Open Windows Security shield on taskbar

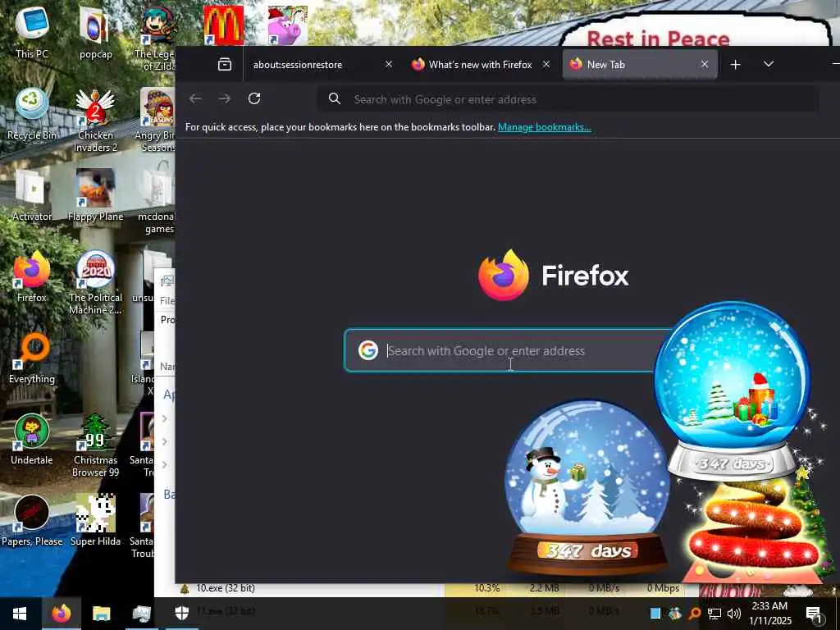point(181,614)
